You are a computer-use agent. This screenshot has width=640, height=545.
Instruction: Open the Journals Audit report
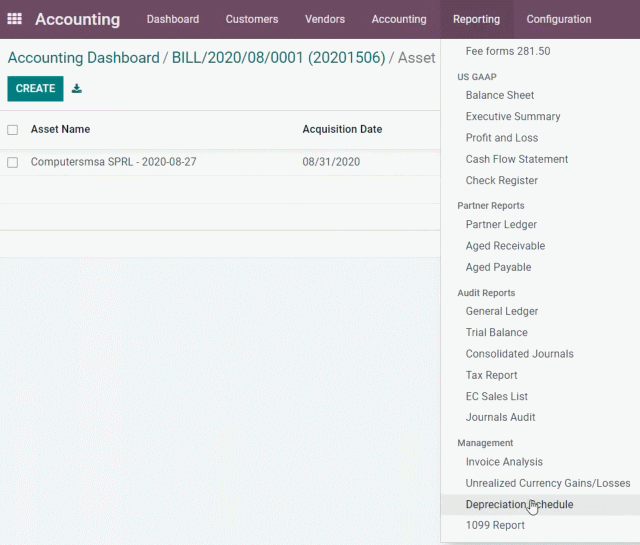click(500, 417)
